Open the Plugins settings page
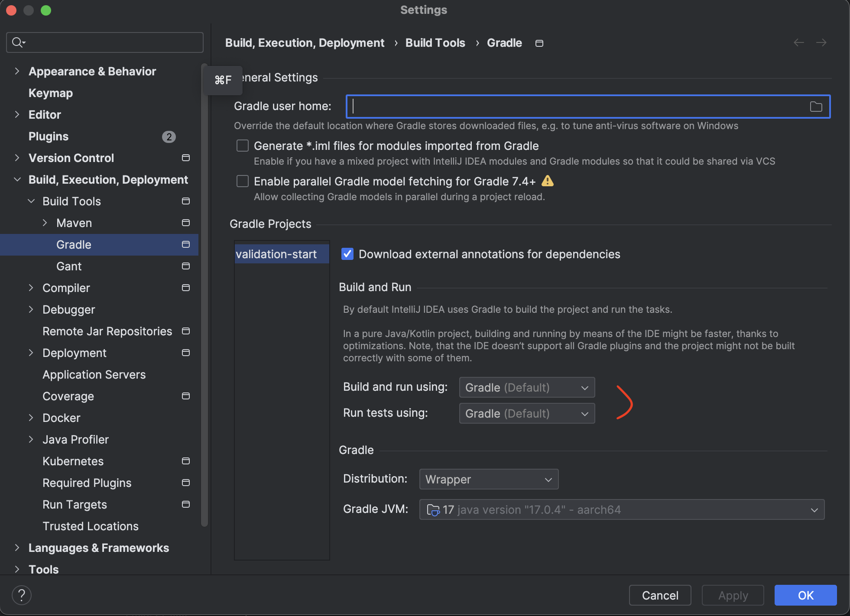 click(x=49, y=136)
